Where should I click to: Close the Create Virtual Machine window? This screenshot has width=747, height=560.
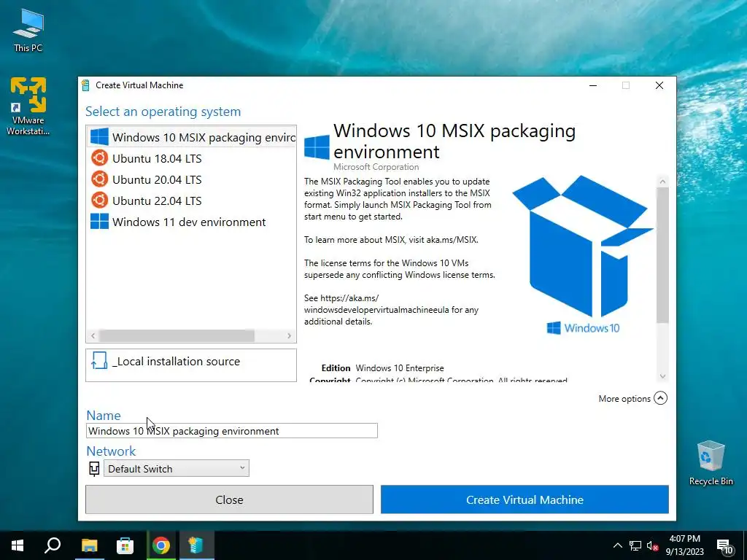(x=659, y=85)
